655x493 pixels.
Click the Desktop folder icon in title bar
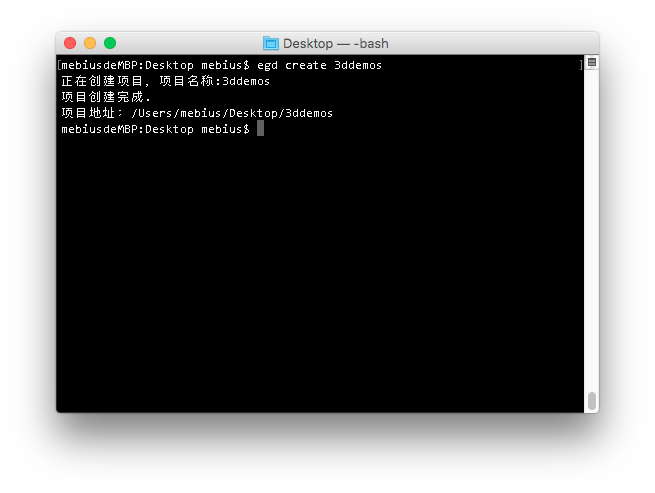[271, 43]
